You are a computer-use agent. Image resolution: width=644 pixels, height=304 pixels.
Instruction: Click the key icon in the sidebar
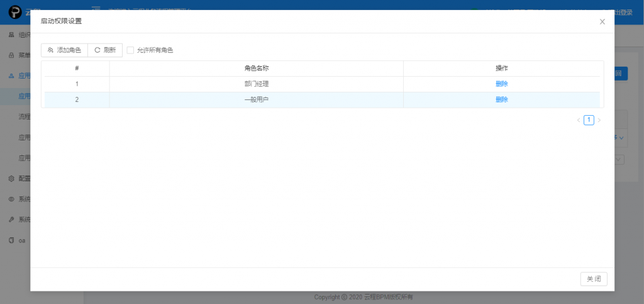click(11, 220)
